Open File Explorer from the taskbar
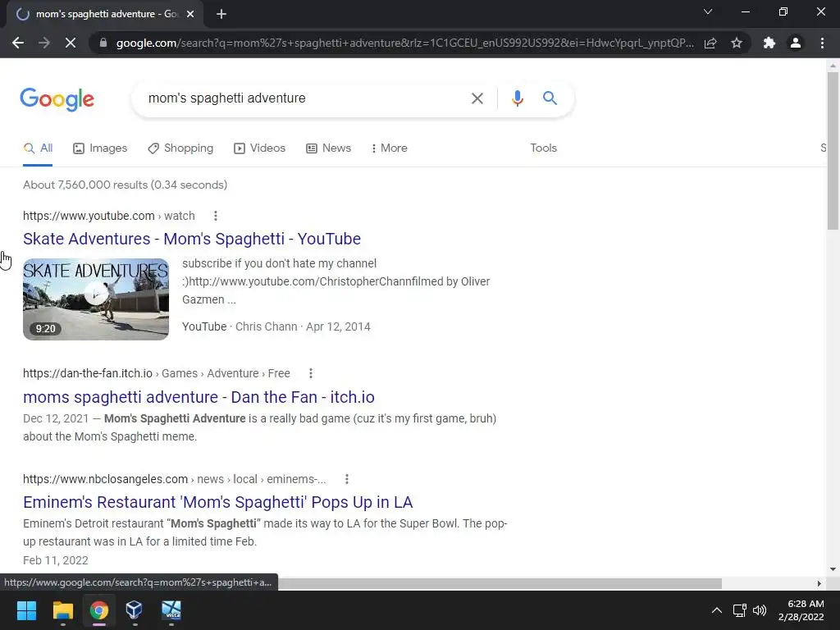840x630 pixels. (x=62, y=610)
